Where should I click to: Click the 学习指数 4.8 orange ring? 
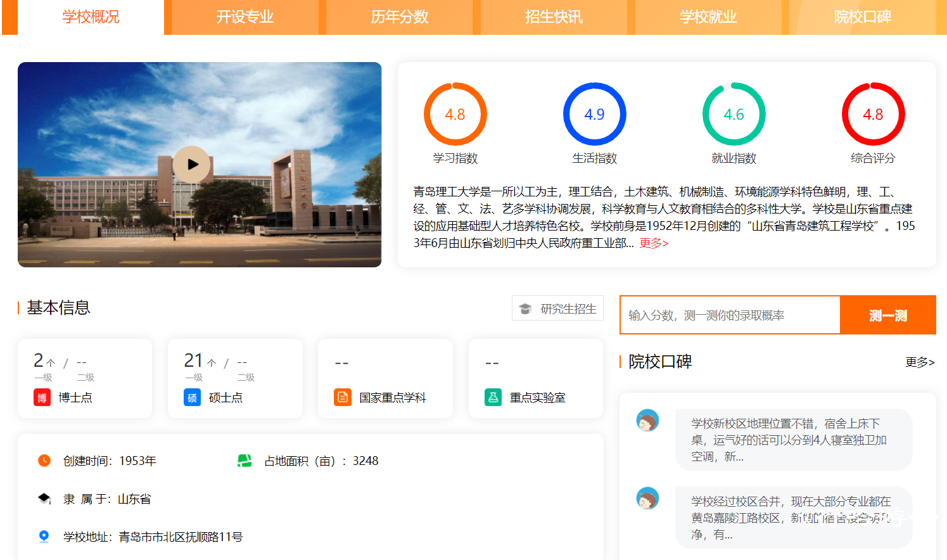[x=455, y=114]
